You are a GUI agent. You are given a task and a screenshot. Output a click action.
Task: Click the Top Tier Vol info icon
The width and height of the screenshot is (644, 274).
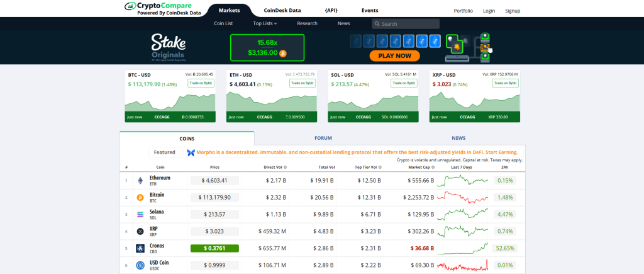point(379,168)
